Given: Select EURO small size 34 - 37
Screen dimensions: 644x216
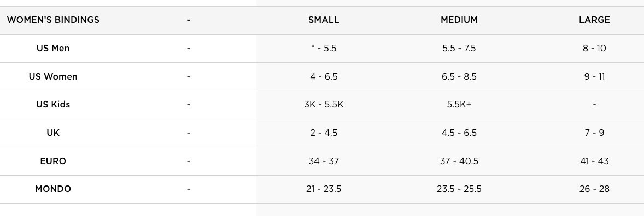Looking at the screenshot, I should click(324, 161).
